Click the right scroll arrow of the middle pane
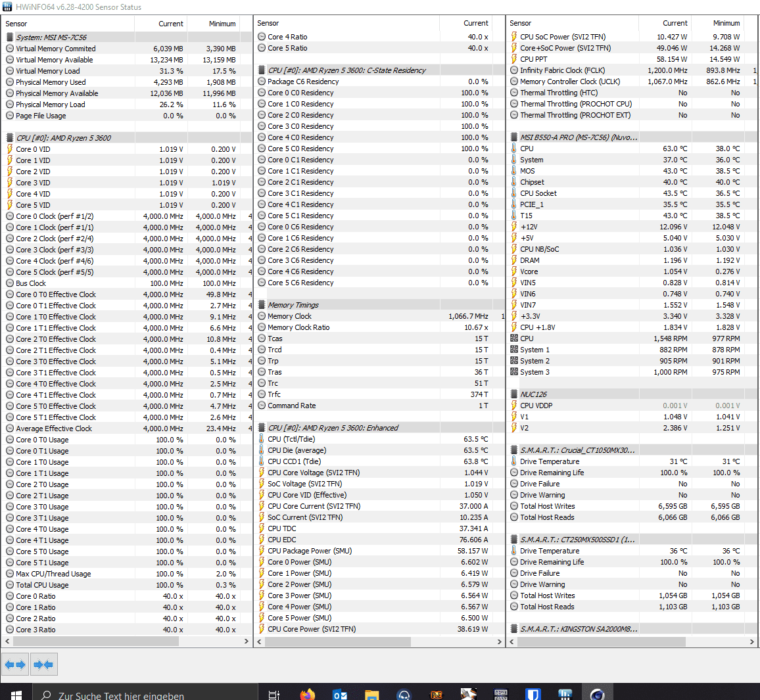The image size is (760, 700). coord(499,642)
